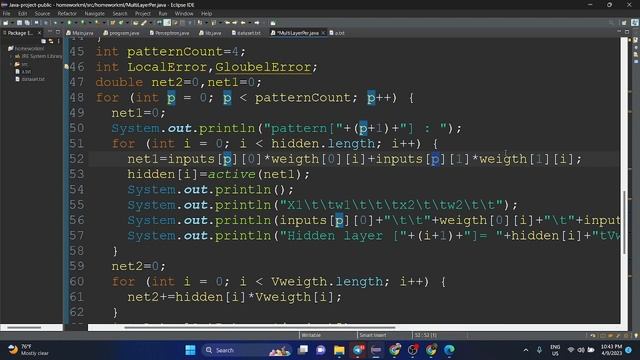Open the Project menu
Screen dimensions: 640x360
[143, 13]
